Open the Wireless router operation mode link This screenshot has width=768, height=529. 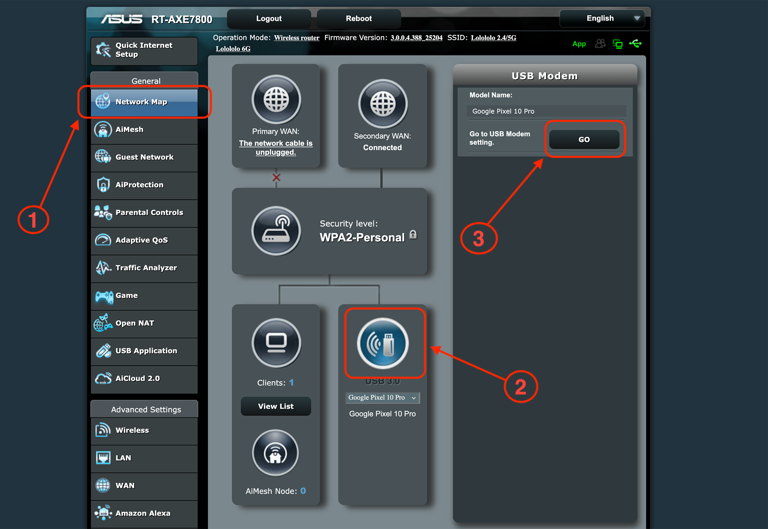pyautogui.click(x=296, y=38)
